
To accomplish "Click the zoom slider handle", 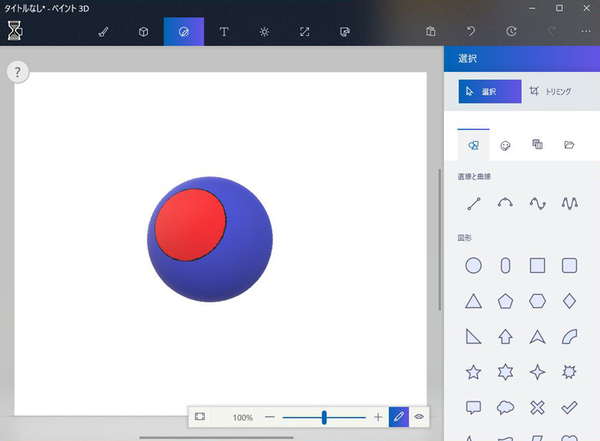I will (324, 416).
